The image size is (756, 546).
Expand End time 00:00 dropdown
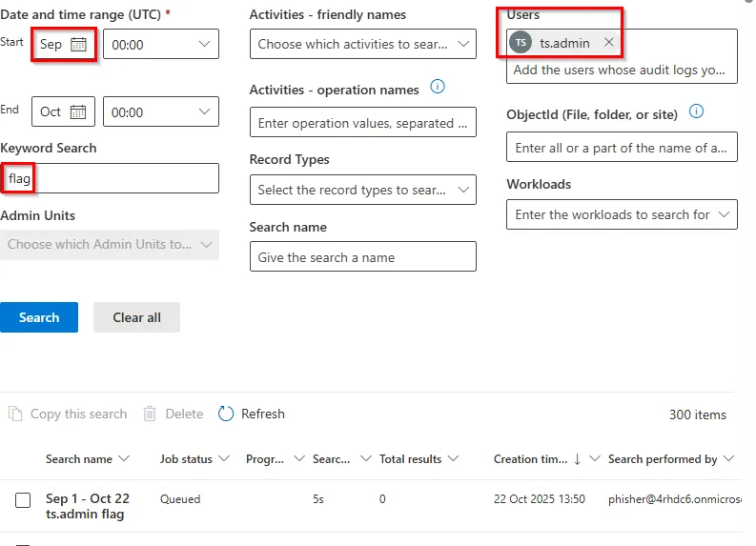pos(205,112)
